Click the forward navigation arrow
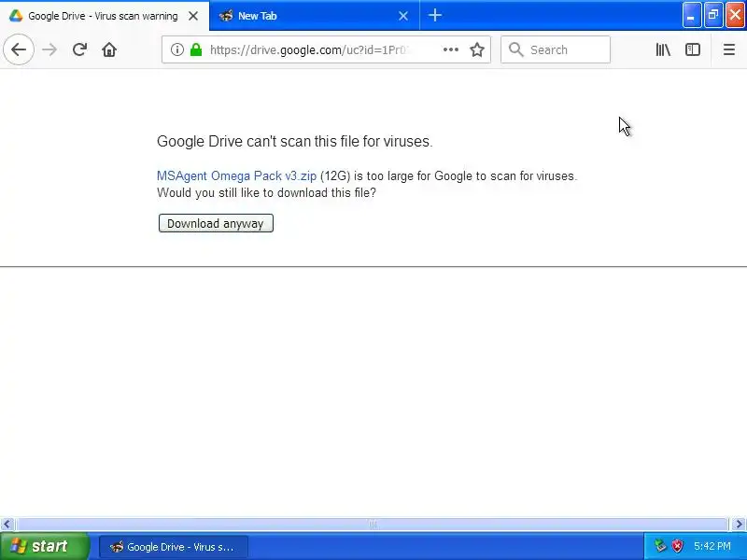Screen dimensions: 747x560 49,49
